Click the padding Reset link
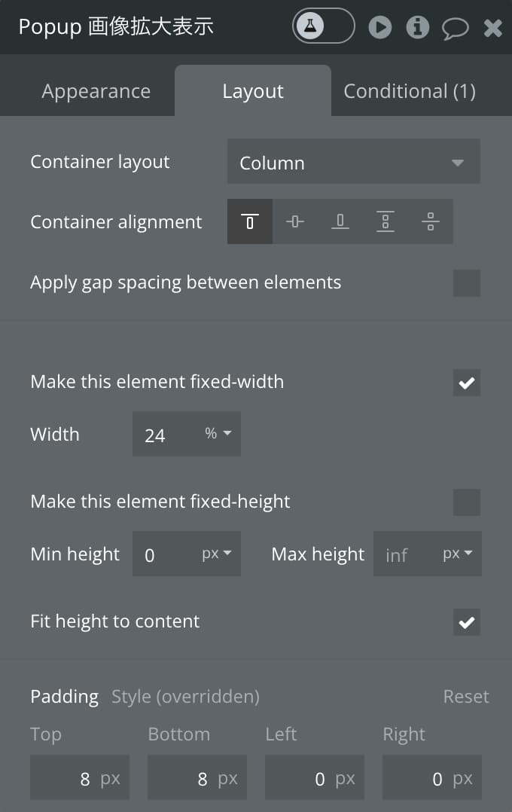Image resolution: width=512 pixels, height=812 pixels. 466,697
